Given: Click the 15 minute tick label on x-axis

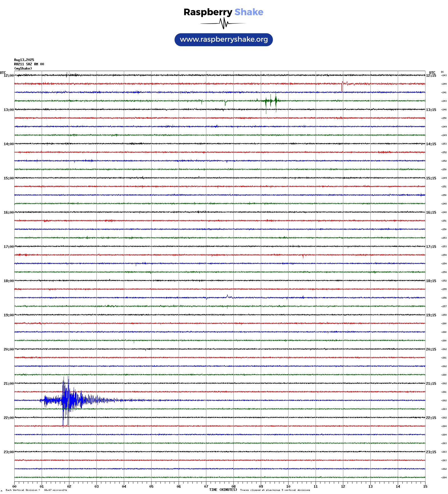Looking at the screenshot, I should [x=425, y=487].
